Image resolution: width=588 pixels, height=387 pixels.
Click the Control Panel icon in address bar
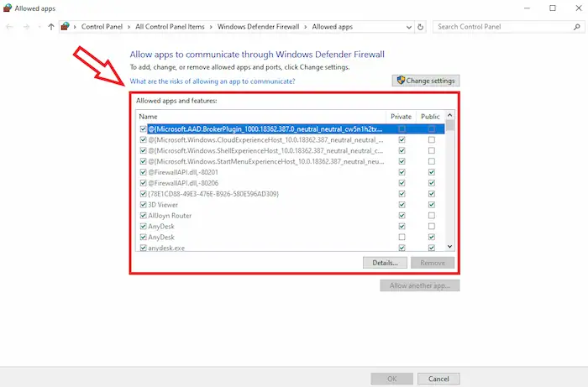(66, 27)
